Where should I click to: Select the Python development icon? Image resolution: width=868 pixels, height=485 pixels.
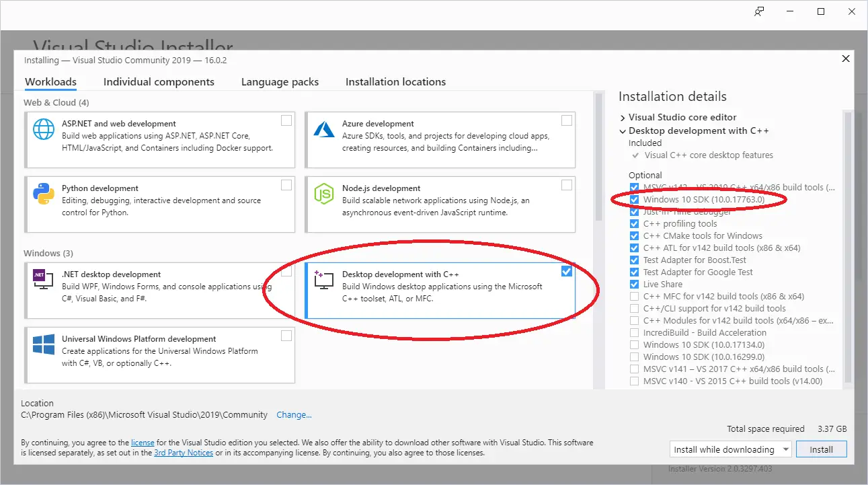pos(43,194)
